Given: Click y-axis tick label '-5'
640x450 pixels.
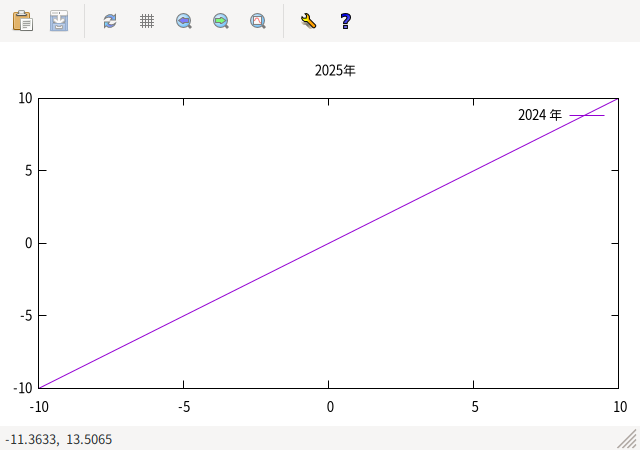Looking at the screenshot, I should 27,315.
